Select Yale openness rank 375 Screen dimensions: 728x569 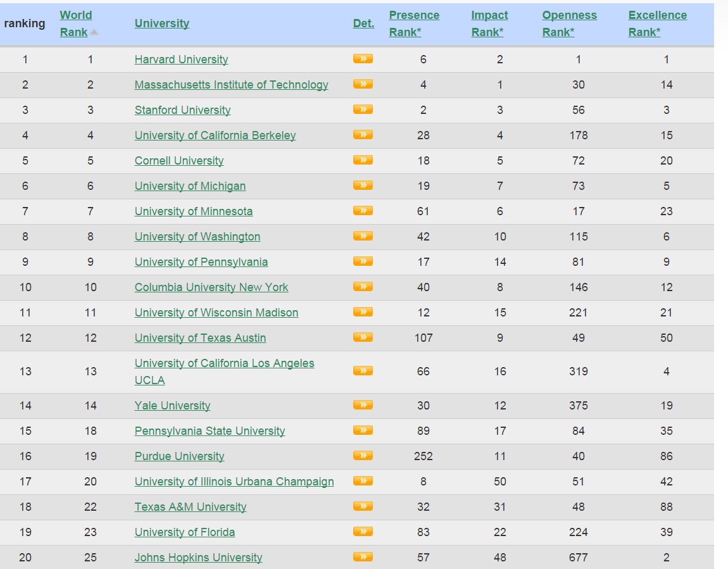579,406
